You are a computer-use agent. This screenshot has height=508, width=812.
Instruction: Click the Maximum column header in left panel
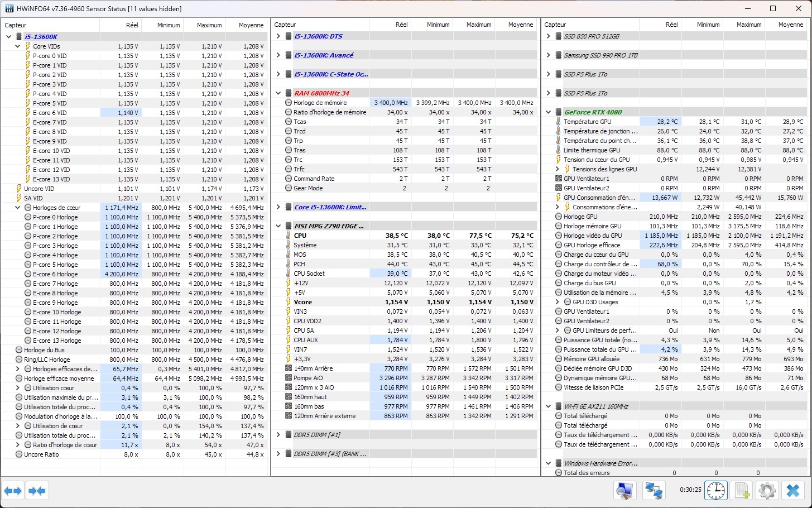209,25
